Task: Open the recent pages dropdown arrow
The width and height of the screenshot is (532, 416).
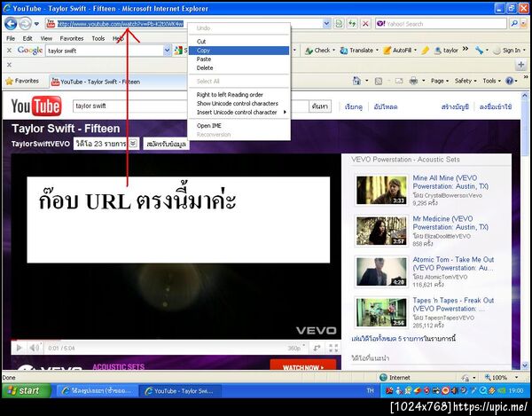Action: 36,24
